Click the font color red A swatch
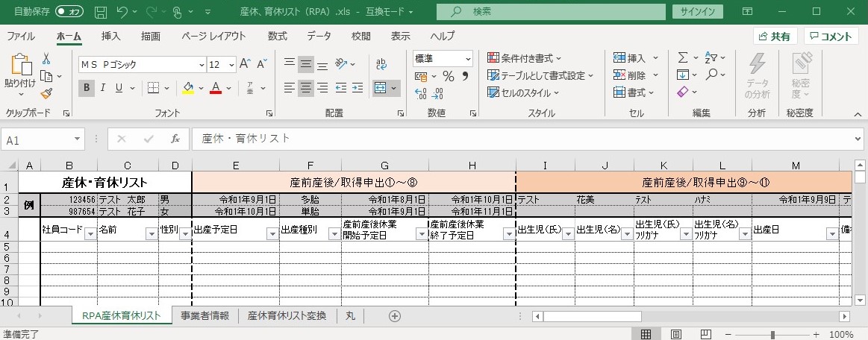This screenshot has height=340, width=868. tap(215, 88)
